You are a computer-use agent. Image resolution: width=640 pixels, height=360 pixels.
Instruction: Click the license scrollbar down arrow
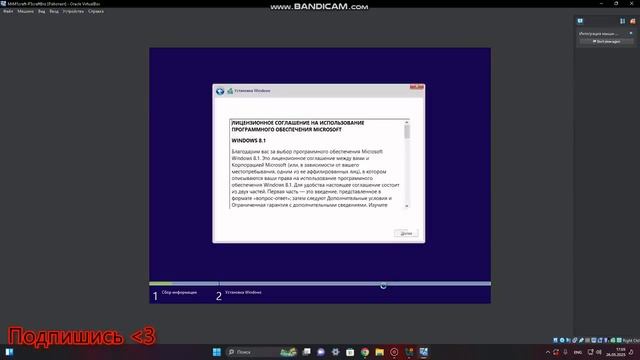pyautogui.click(x=407, y=206)
